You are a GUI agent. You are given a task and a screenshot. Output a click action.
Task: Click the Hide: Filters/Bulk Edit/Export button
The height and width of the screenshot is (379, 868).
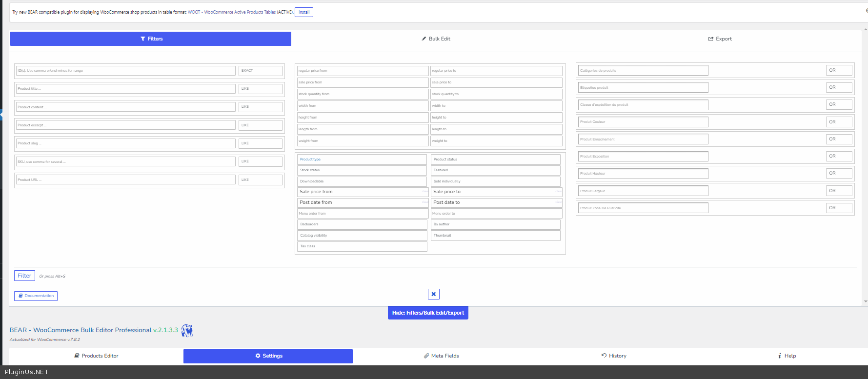click(428, 313)
